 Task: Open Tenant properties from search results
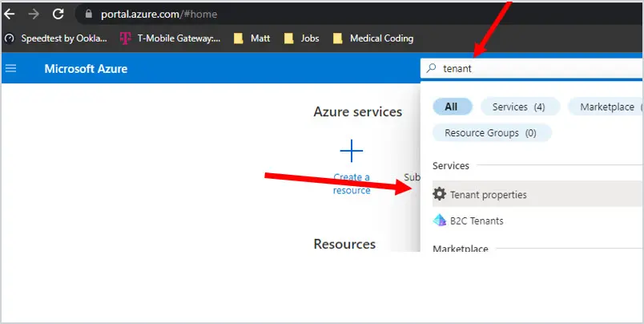537,193
